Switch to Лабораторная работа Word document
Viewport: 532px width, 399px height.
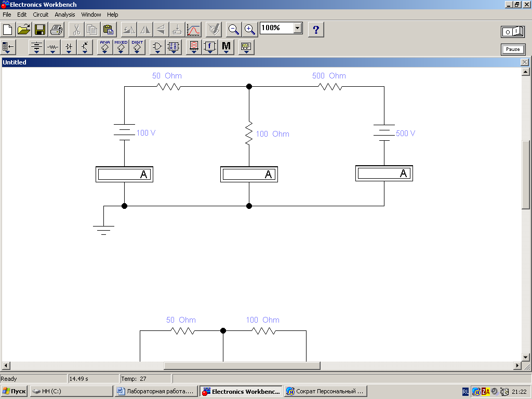pos(156,391)
